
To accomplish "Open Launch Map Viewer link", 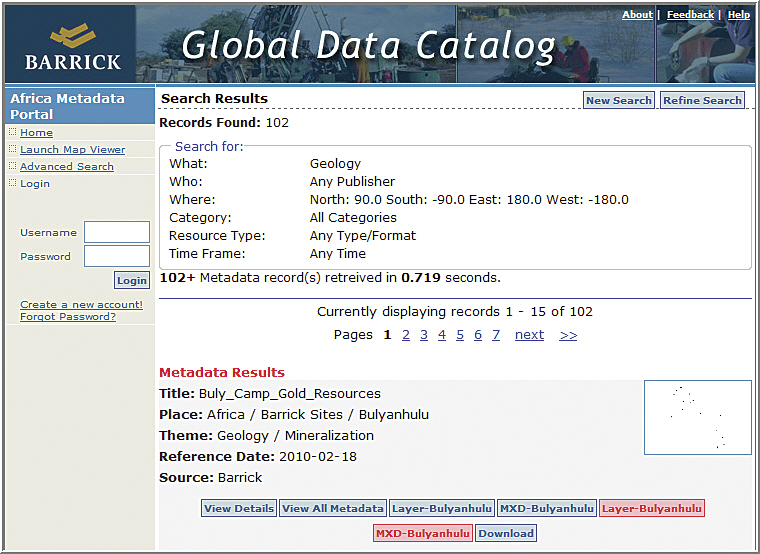I will [72, 149].
